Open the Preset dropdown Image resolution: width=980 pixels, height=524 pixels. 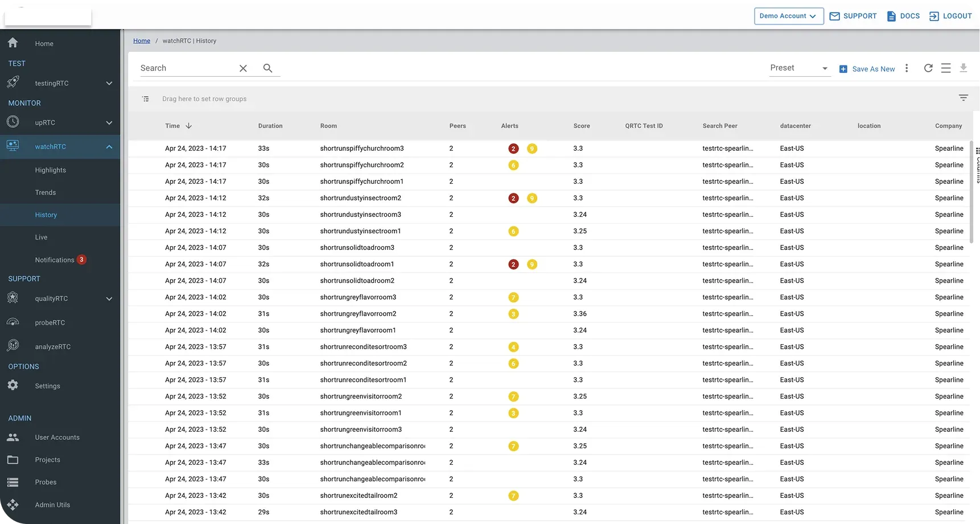tap(799, 68)
